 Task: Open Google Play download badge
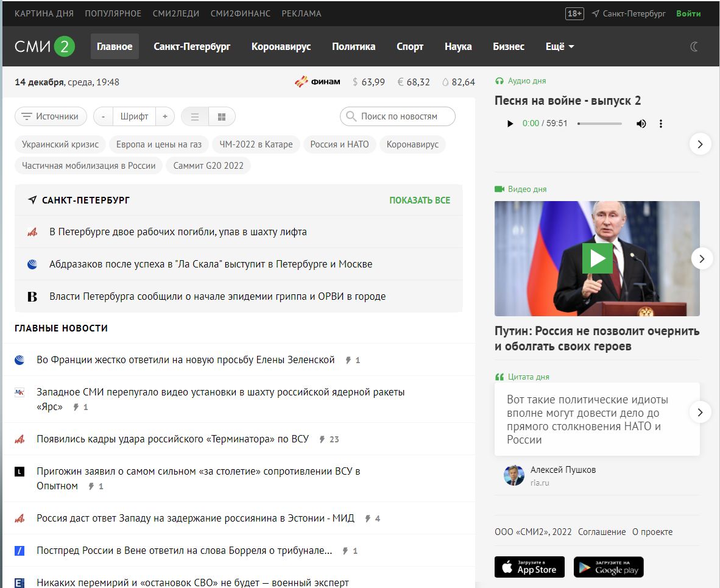click(x=609, y=567)
